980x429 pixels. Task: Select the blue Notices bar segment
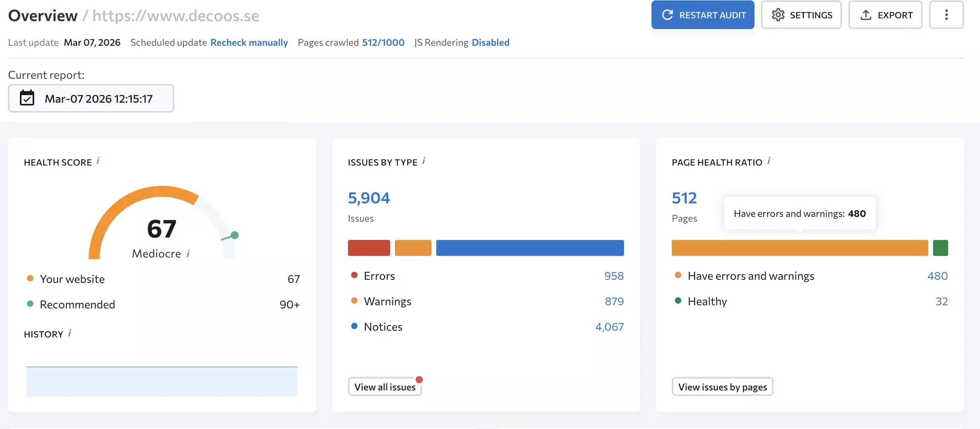(530, 248)
